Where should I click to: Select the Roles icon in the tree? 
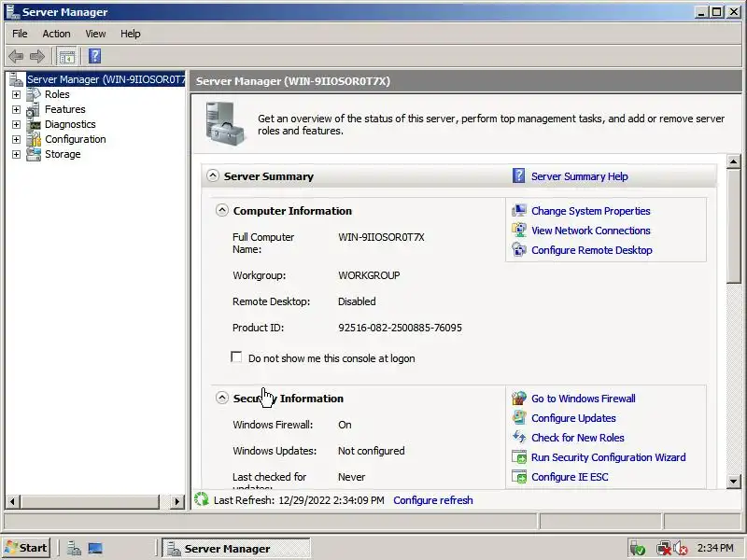[34, 94]
